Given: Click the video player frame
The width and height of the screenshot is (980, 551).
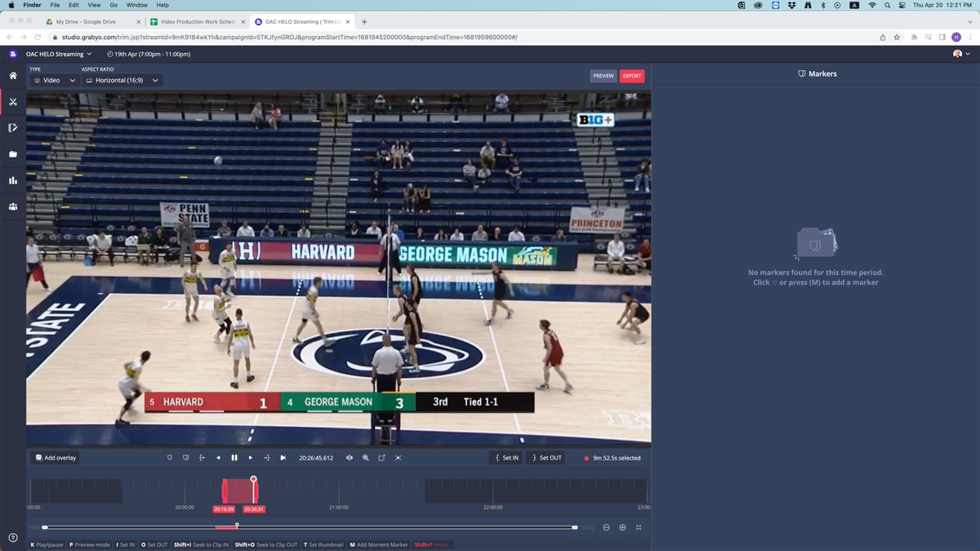Looking at the screenshot, I should pyautogui.click(x=339, y=269).
